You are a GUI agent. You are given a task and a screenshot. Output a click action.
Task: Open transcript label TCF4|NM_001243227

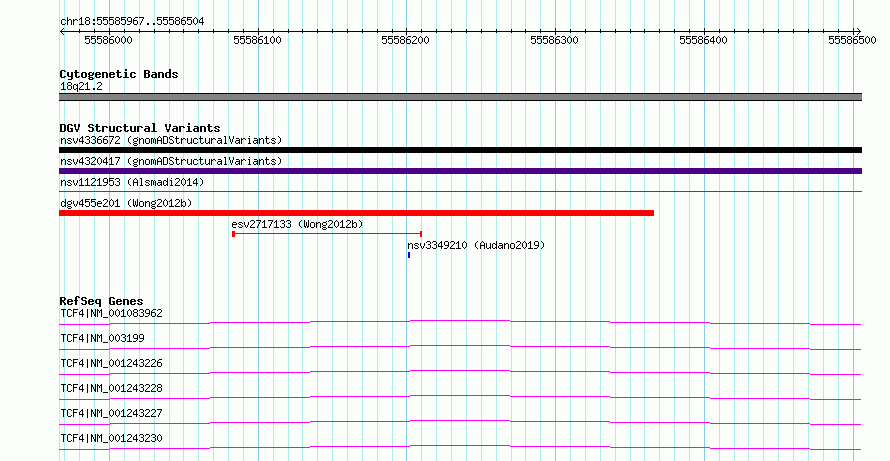[x=111, y=413]
